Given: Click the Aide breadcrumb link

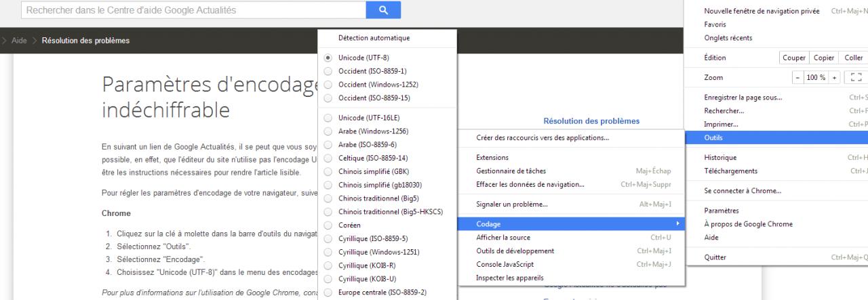Looking at the screenshot, I should [20, 41].
